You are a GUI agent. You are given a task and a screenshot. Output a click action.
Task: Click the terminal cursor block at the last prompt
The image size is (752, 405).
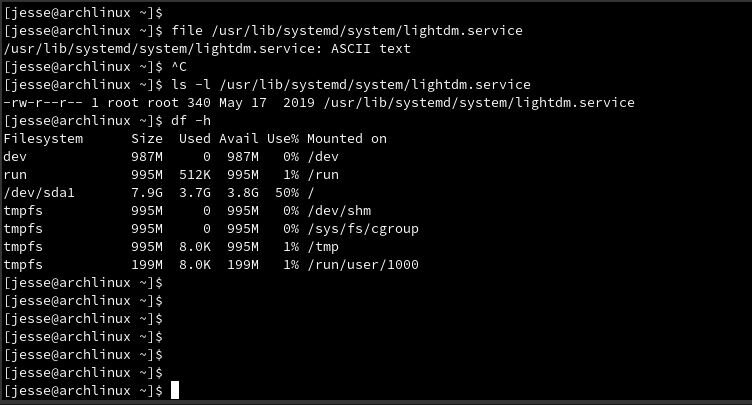click(175, 390)
